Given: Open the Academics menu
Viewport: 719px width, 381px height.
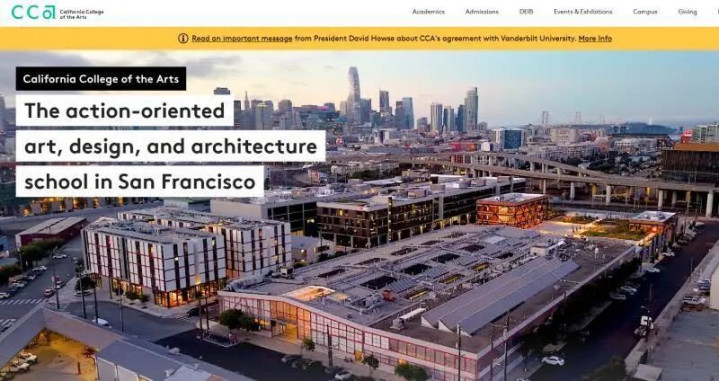Looking at the screenshot, I should (x=428, y=12).
